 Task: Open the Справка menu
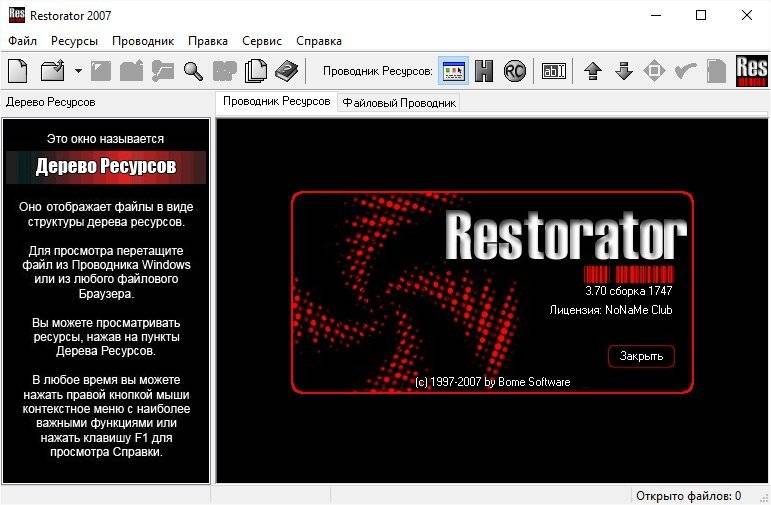319,41
